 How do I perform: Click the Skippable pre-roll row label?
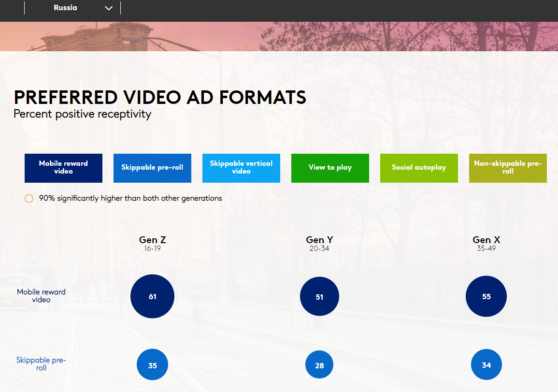pos(41,363)
